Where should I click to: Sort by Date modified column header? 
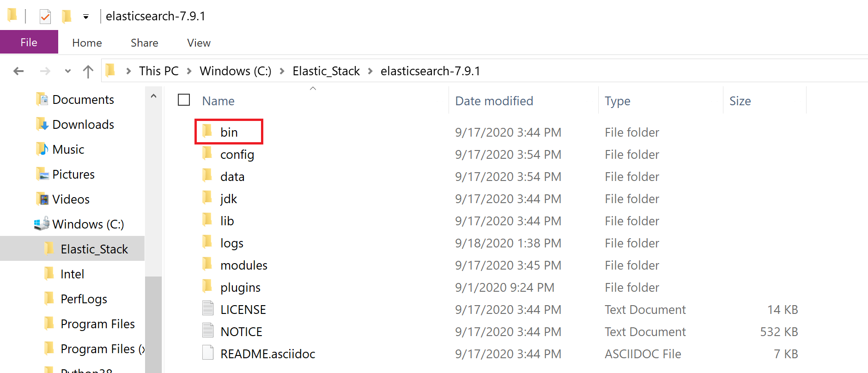pos(494,101)
